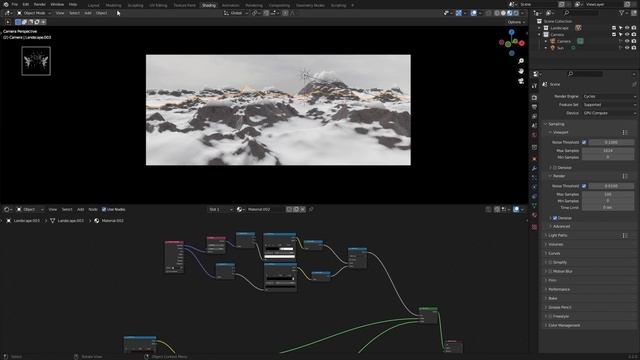
Task: Switch to the Geometry Nodes workspace tab
Action: 310,5
